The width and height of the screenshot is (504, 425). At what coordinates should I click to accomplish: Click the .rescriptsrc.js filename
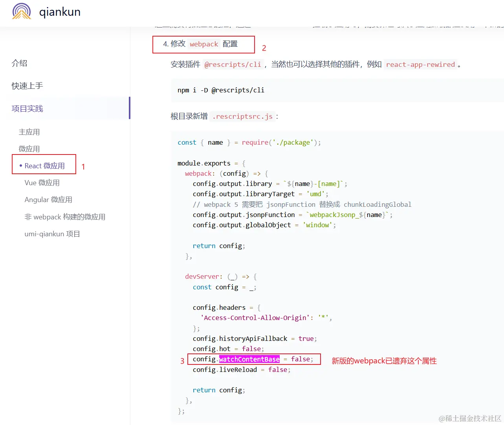(x=242, y=116)
